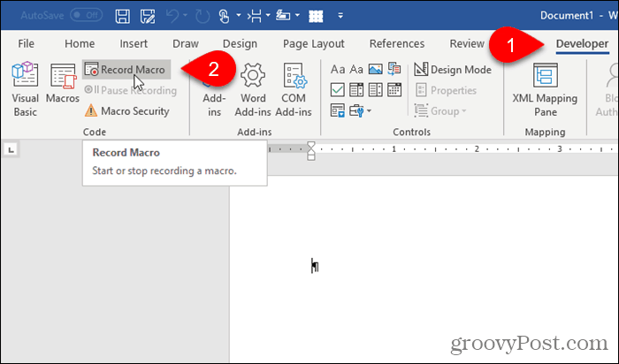The width and height of the screenshot is (619, 364).
Task: Expand the envelope icon dropdown
Action: 297,16
